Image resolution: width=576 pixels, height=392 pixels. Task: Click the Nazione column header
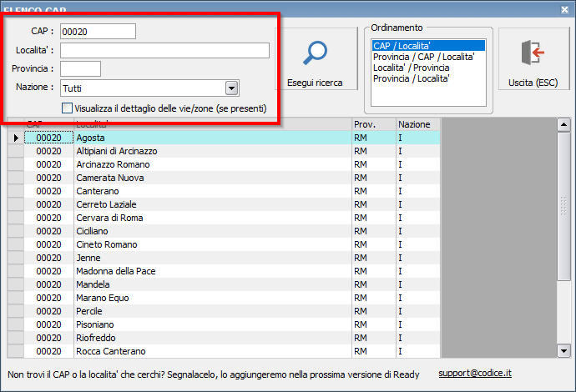point(417,124)
